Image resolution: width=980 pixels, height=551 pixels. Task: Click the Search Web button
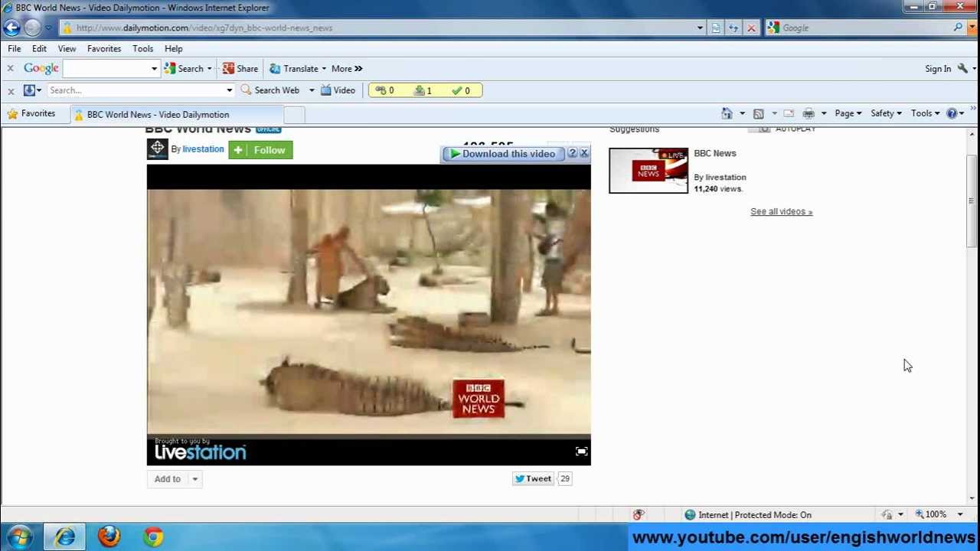(270, 90)
